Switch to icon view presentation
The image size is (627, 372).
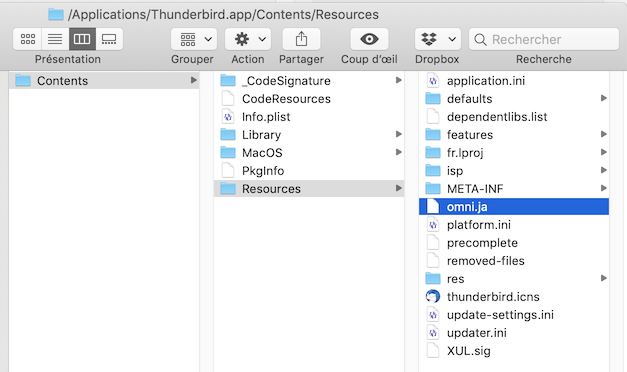tap(28, 39)
